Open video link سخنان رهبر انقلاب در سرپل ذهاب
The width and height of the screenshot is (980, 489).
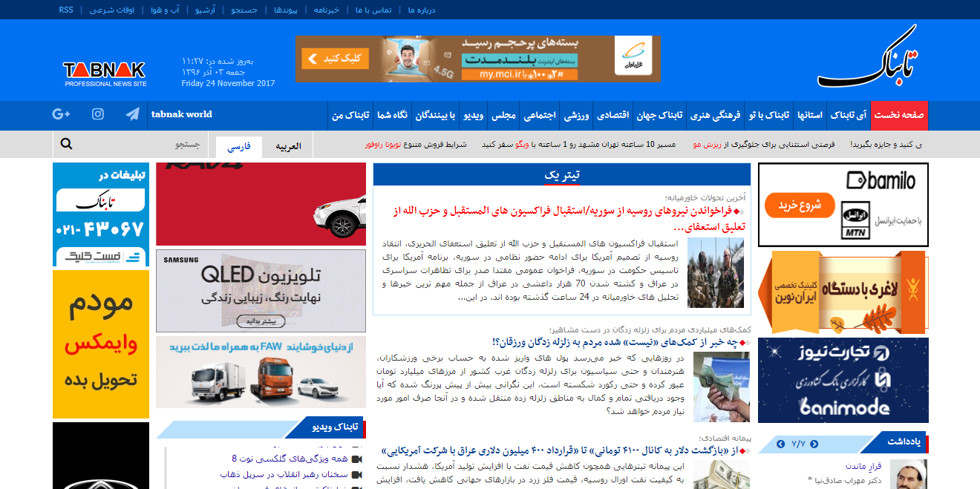click(284, 475)
